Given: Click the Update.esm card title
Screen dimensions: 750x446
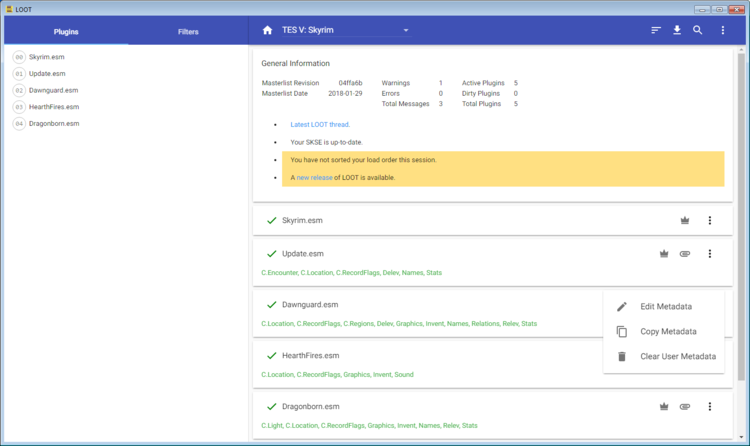Looking at the screenshot, I should click(303, 254).
